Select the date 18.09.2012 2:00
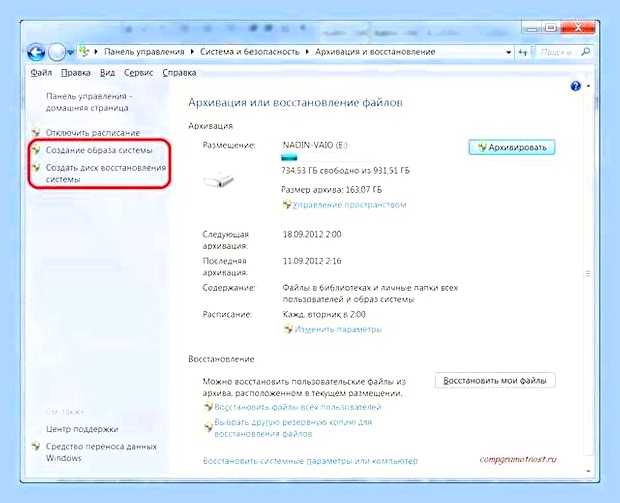 point(312,234)
